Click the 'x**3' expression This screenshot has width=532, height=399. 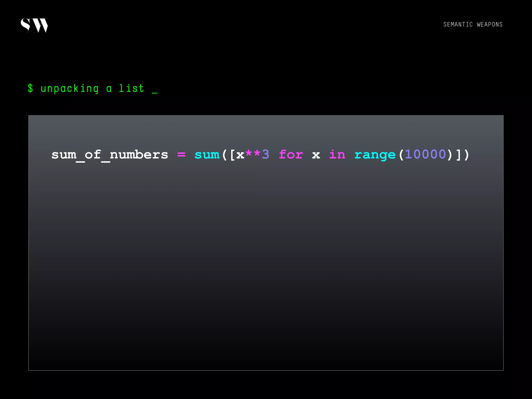click(252, 154)
